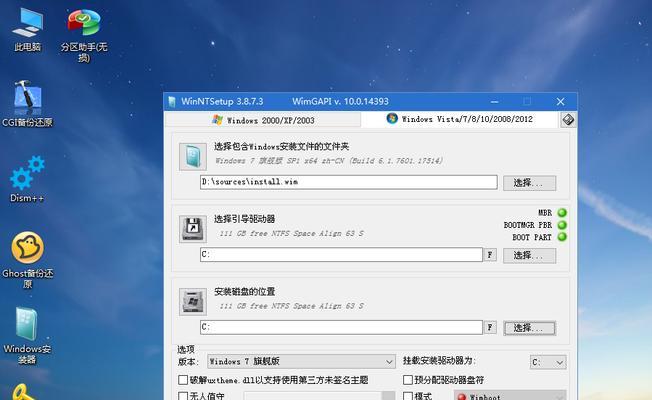Launch 分区助手(无损) partition tool icon
This screenshot has height=400, width=652.
84,35
